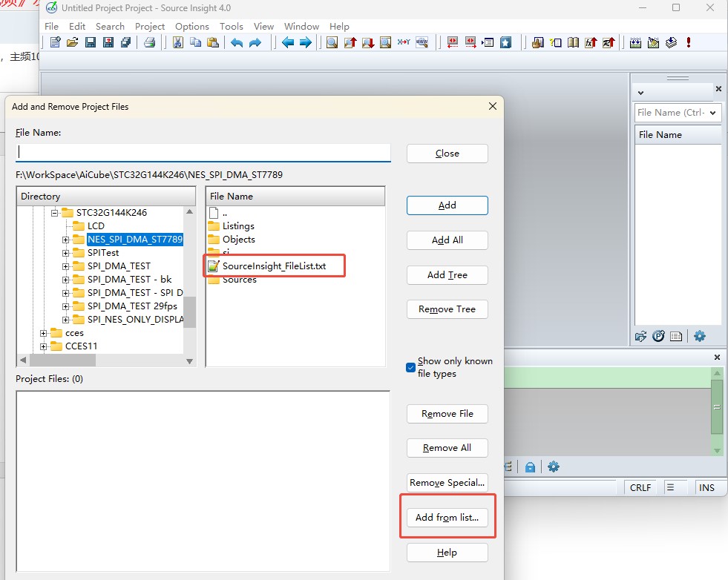Expand the SPI_DMA_TEST 29fps folder node

[65, 307]
